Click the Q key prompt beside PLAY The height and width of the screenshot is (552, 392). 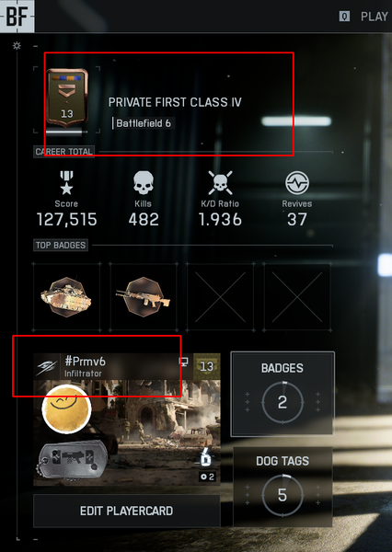click(344, 17)
